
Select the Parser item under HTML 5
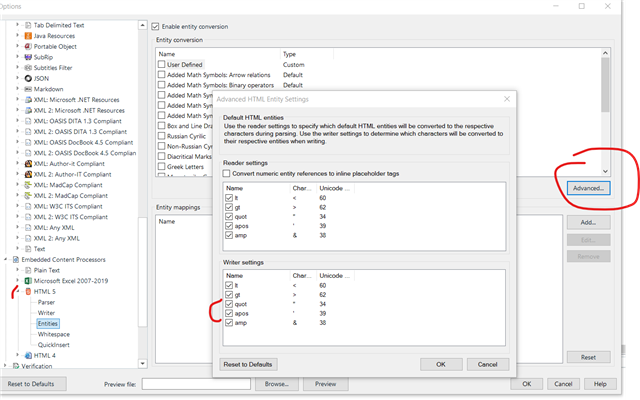[x=46, y=302]
